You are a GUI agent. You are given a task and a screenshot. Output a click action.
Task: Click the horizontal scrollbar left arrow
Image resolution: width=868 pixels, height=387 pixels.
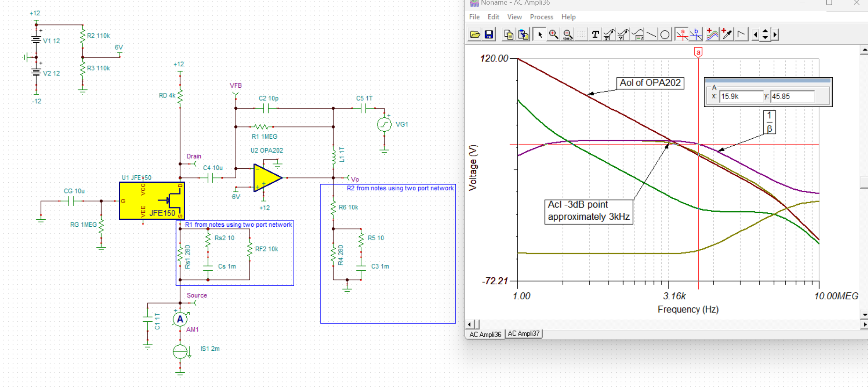coord(470,324)
